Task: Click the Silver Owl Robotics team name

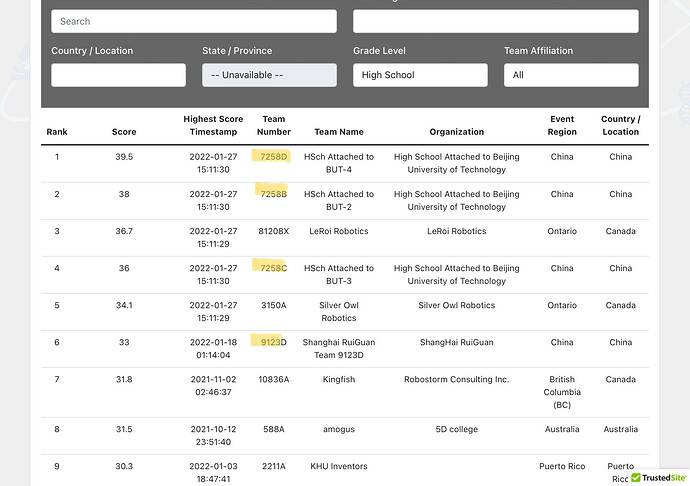Action: pyautogui.click(x=339, y=311)
